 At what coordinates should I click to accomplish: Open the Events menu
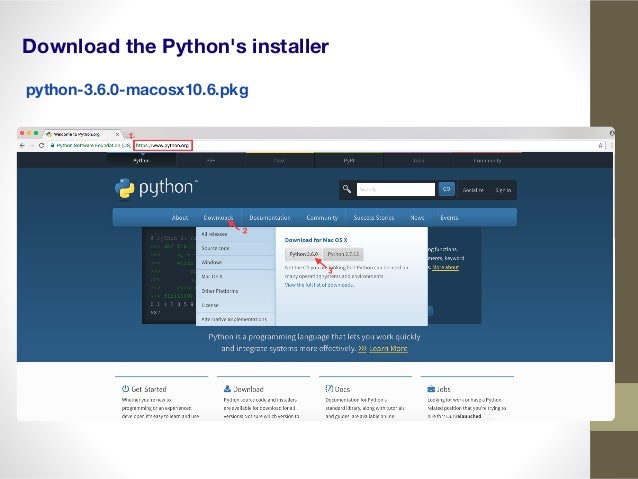tap(449, 218)
